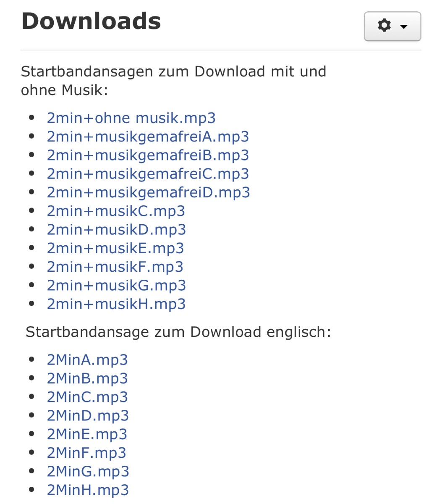The height and width of the screenshot is (504, 442).
Task: Click the 2min+musikD.mp3 link
Action: [x=116, y=229]
